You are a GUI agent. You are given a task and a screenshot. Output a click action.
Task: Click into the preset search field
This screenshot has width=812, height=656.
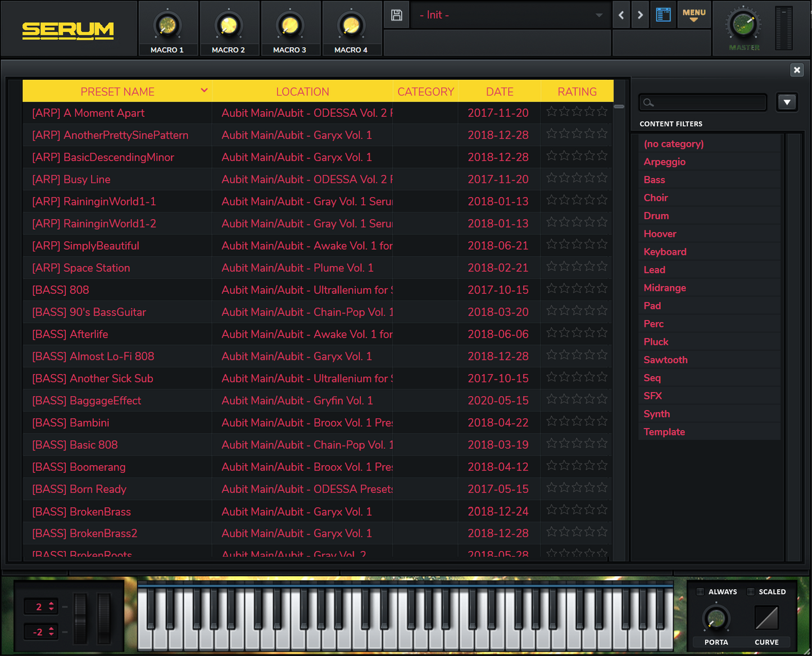(703, 103)
